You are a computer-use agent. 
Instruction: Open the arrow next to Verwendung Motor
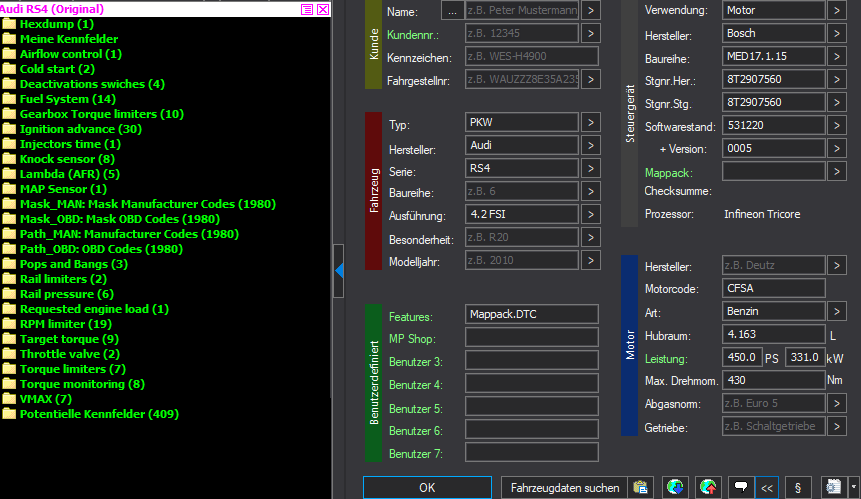point(836,10)
